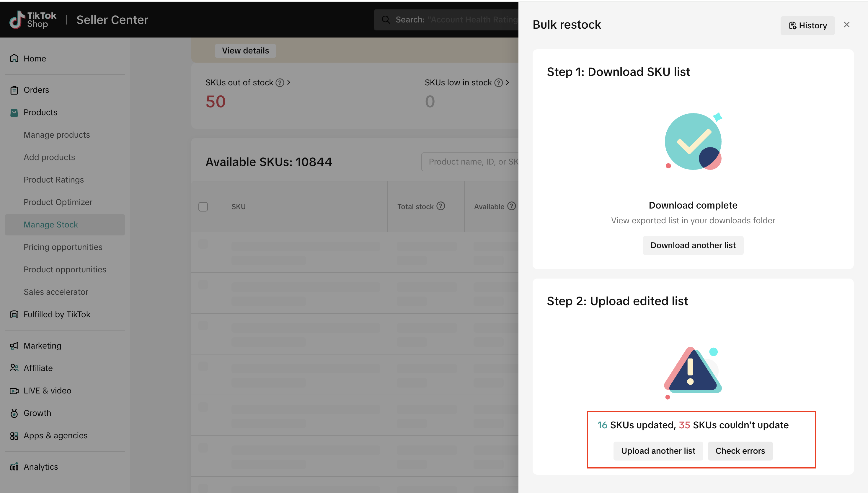Click the Orders clipboard icon
868x493 pixels.
(14, 90)
